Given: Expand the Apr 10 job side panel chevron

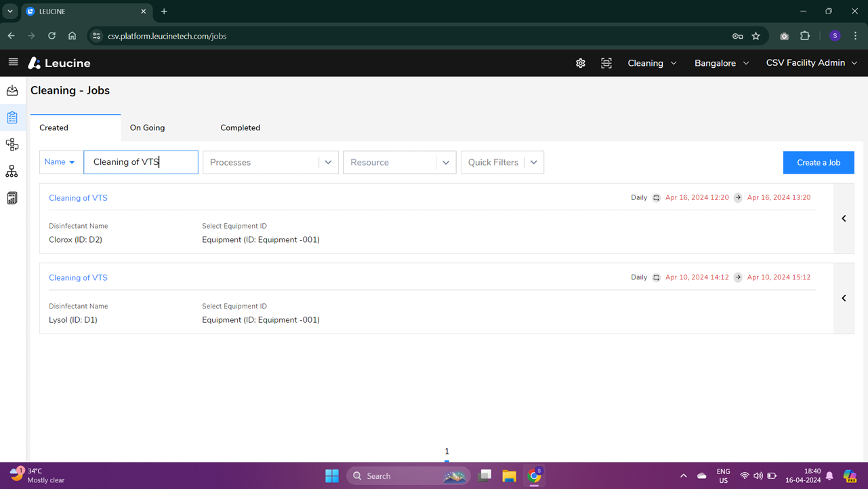Looking at the screenshot, I should point(844,298).
